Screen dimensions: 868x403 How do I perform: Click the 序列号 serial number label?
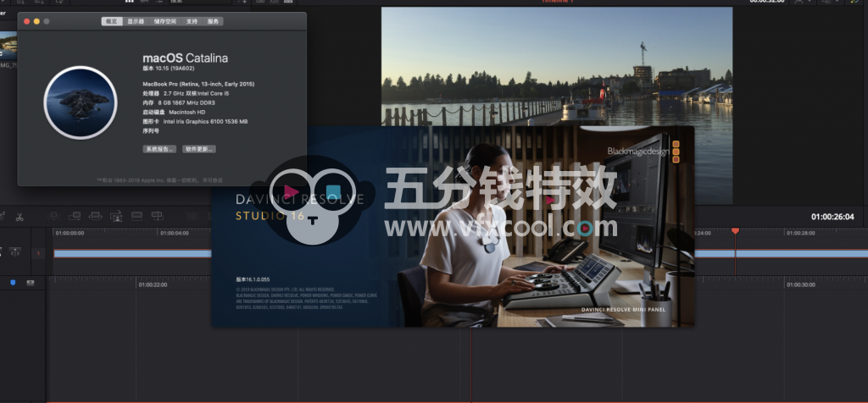151,131
